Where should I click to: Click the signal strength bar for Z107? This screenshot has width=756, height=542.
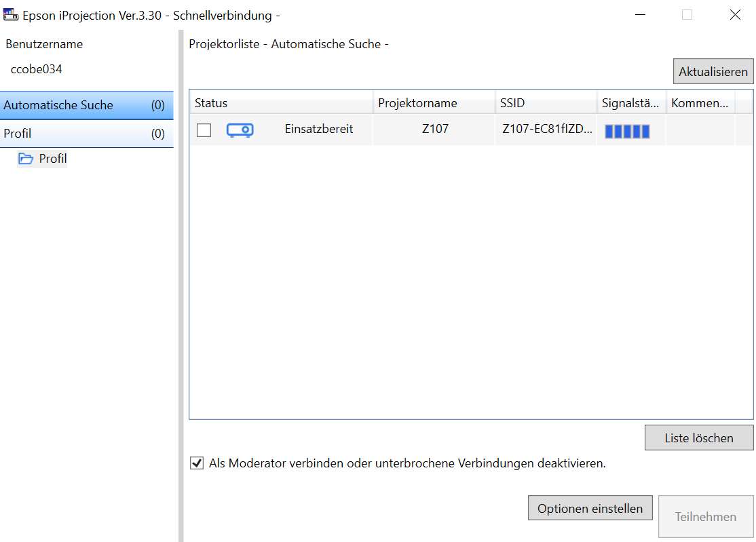[x=627, y=131]
